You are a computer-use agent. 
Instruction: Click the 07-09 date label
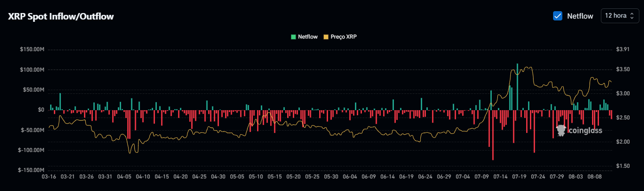point(481,177)
